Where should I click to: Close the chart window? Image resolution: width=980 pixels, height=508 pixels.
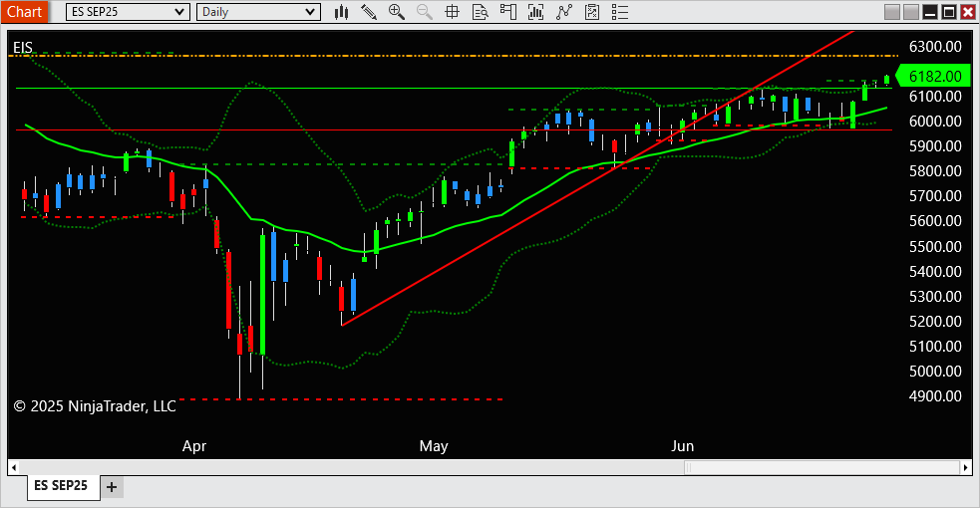click(967, 12)
